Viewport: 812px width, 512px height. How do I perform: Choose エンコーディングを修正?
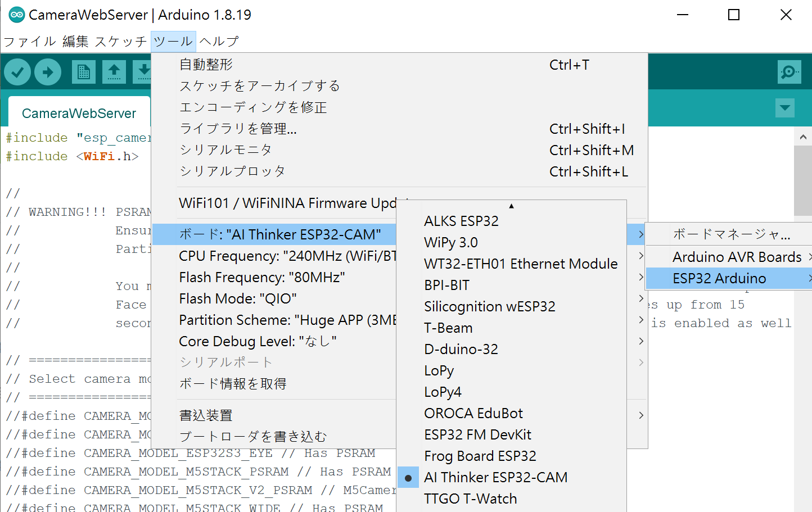(x=399, y=107)
